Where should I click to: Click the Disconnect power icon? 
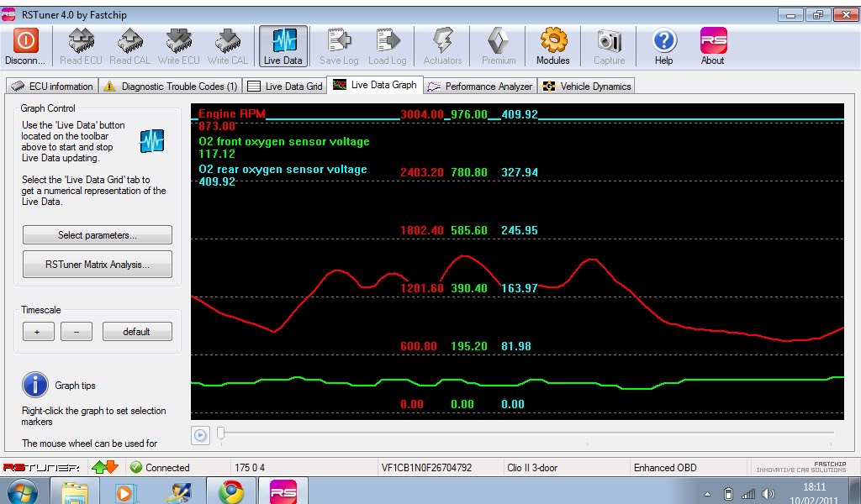[x=25, y=41]
